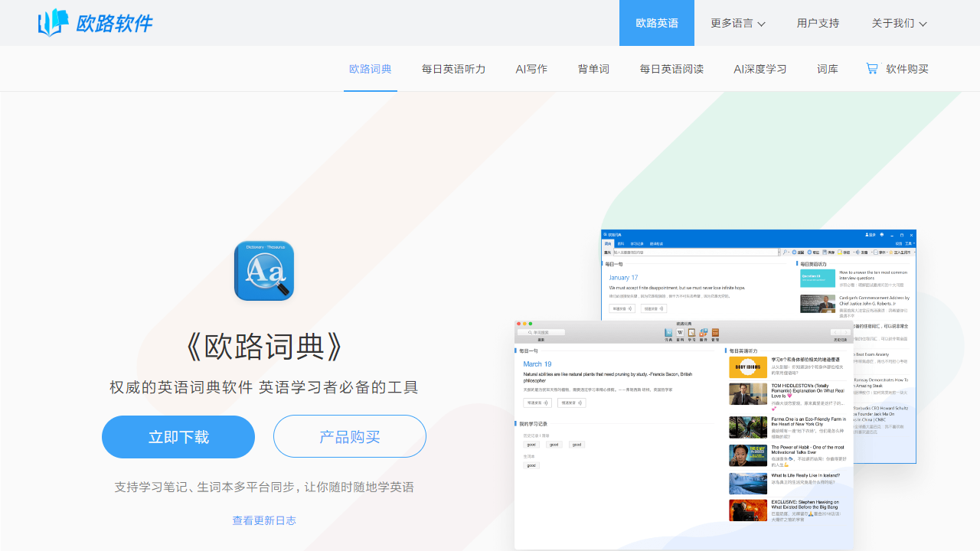The height and width of the screenshot is (551, 980).
Task: Expand the 更多语言 dropdown
Action: [x=737, y=23]
